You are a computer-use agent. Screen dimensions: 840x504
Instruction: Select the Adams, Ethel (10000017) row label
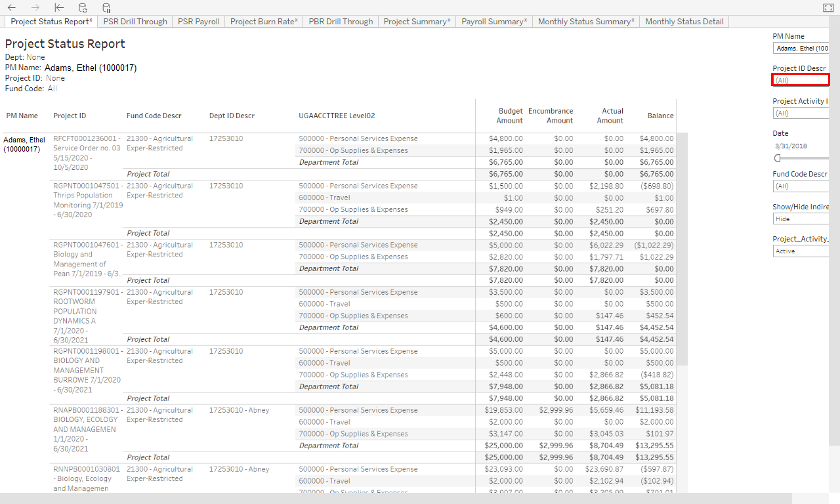24,144
